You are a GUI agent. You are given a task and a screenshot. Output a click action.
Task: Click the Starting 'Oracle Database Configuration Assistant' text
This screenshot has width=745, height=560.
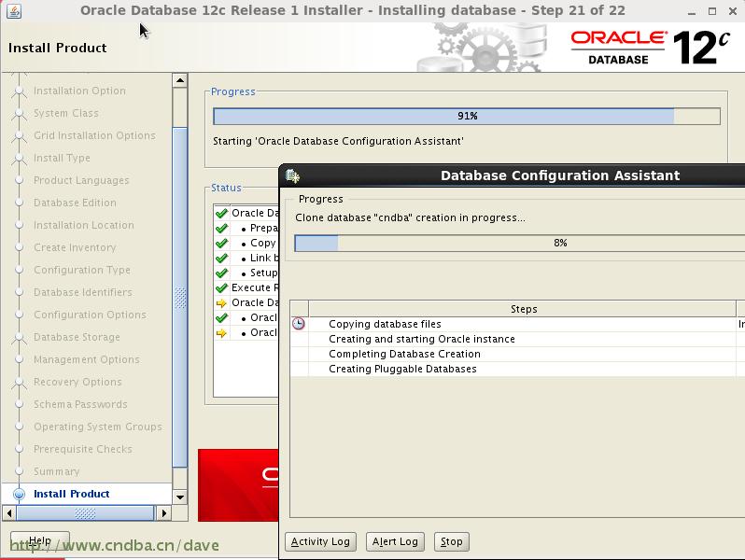338,142
